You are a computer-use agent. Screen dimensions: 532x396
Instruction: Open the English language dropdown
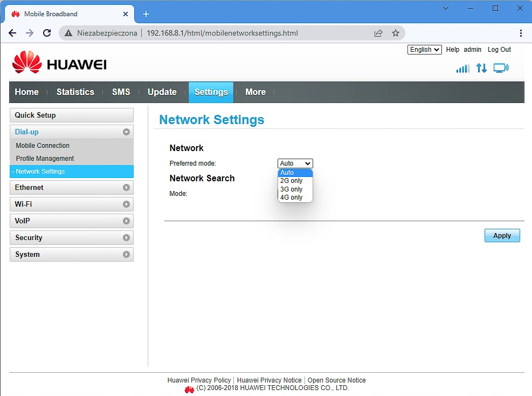pos(424,49)
